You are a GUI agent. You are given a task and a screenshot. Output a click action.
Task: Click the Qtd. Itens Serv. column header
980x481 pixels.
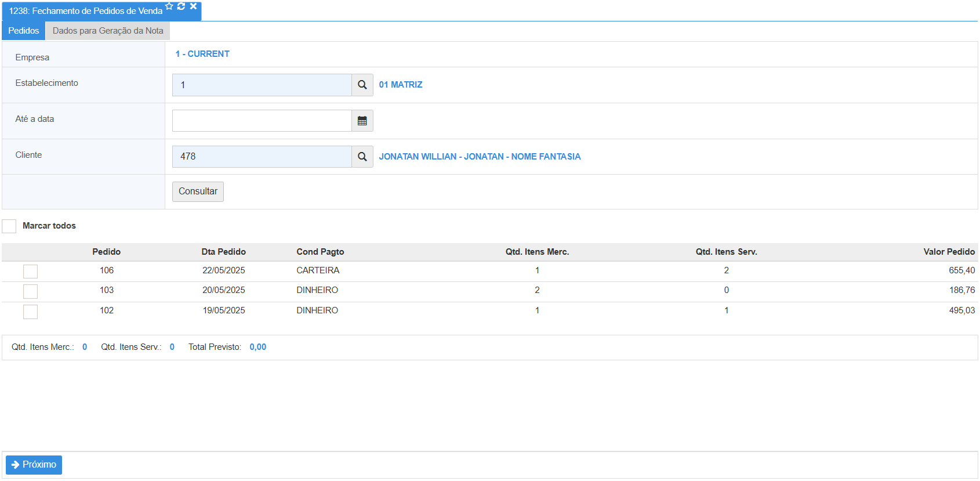click(x=727, y=252)
